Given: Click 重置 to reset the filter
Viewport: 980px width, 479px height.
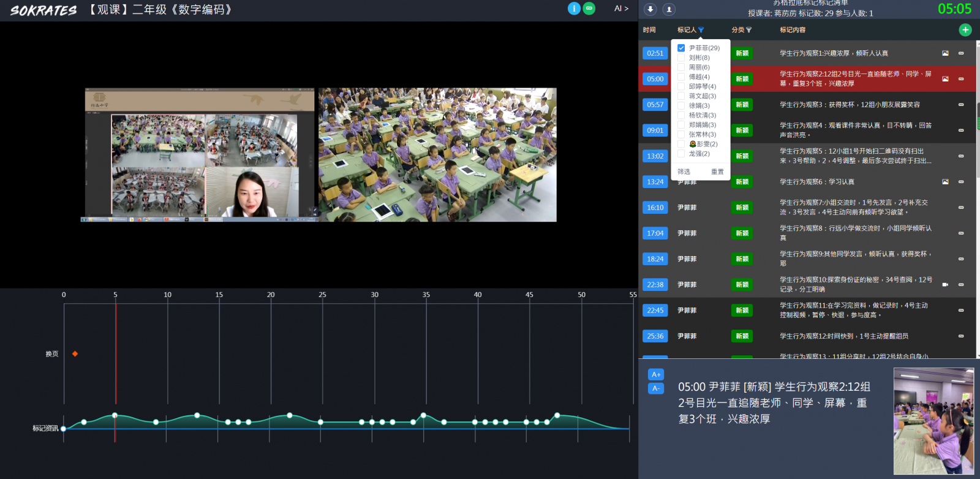Looking at the screenshot, I should (717, 172).
